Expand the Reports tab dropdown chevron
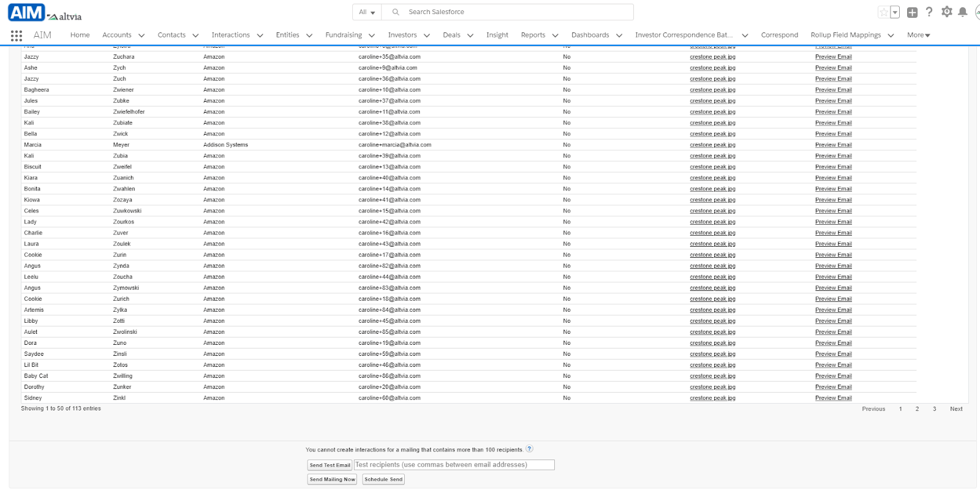The width and height of the screenshot is (980, 490). (x=556, y=36)
